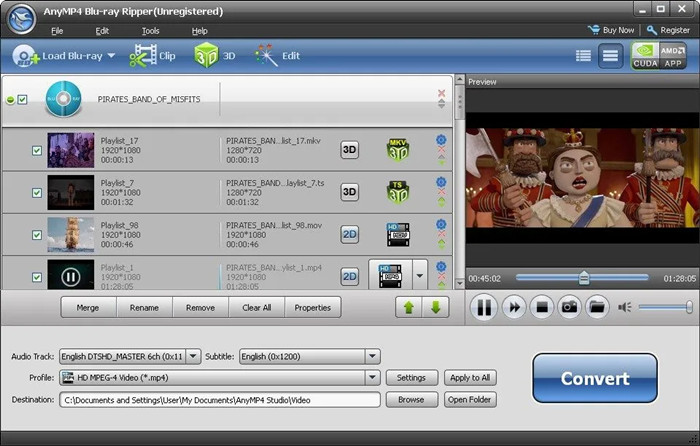The width and height of the screenshot is (700, 446).
Task: Open the Load Blu-ray dropdown arrow
Action: pos(111,56)
